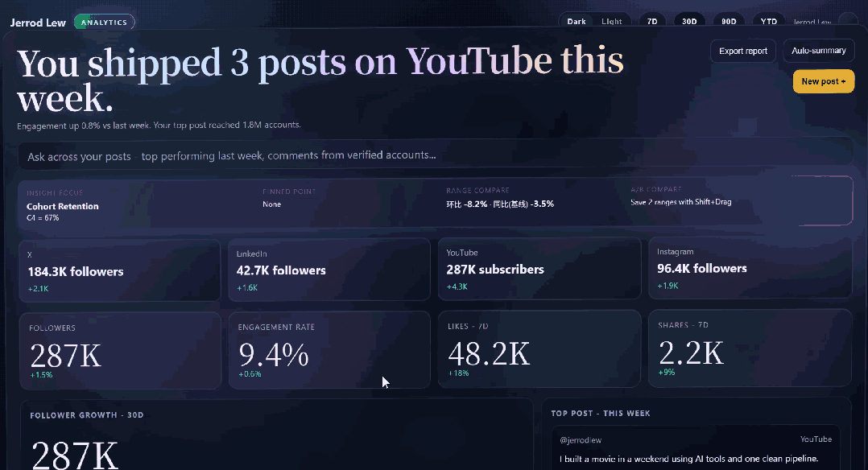The image size is (868, 470).
Task: Click the Likes 7D 48.2K value
Action: (x=489, y=353)
